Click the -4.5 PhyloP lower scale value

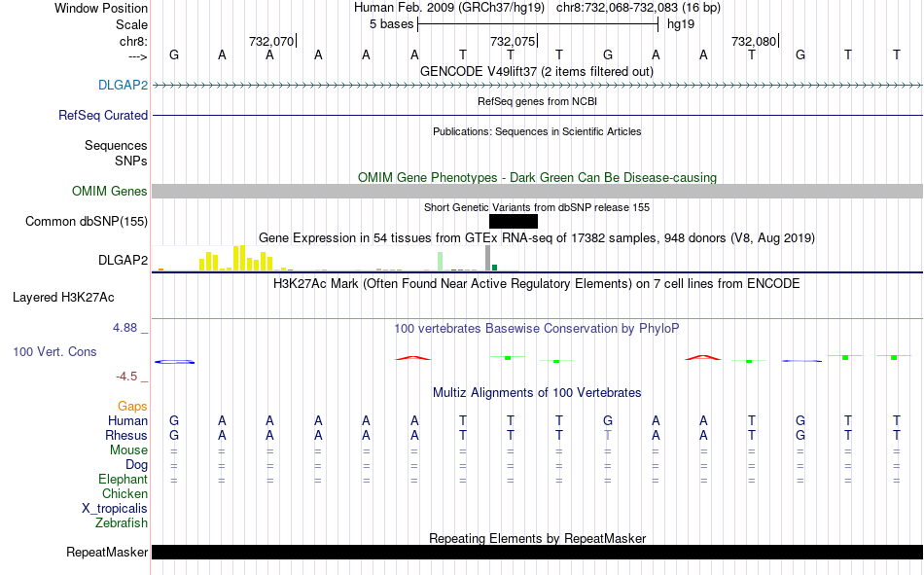126,377
